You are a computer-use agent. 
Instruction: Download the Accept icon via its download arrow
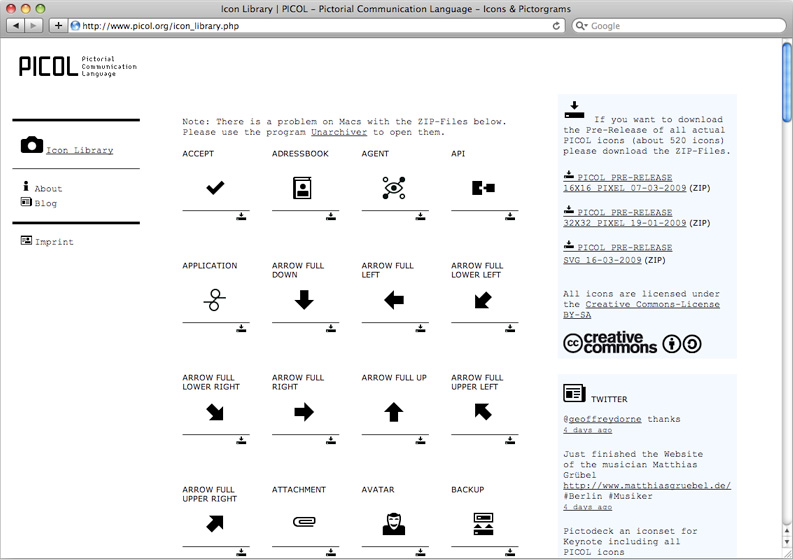pyautogui.click(x=241, y=217)
